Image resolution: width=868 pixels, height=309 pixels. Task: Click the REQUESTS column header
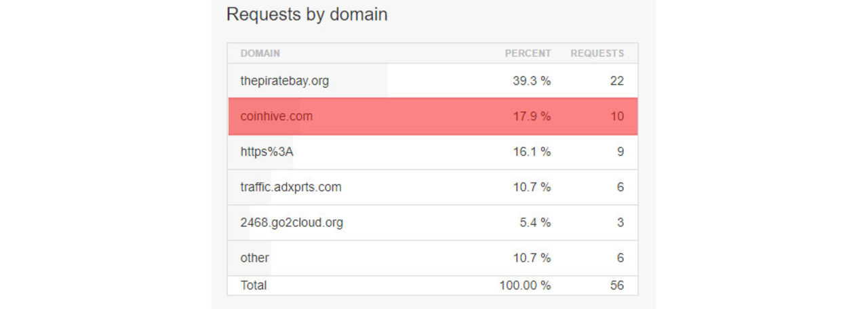click(597, 53)
